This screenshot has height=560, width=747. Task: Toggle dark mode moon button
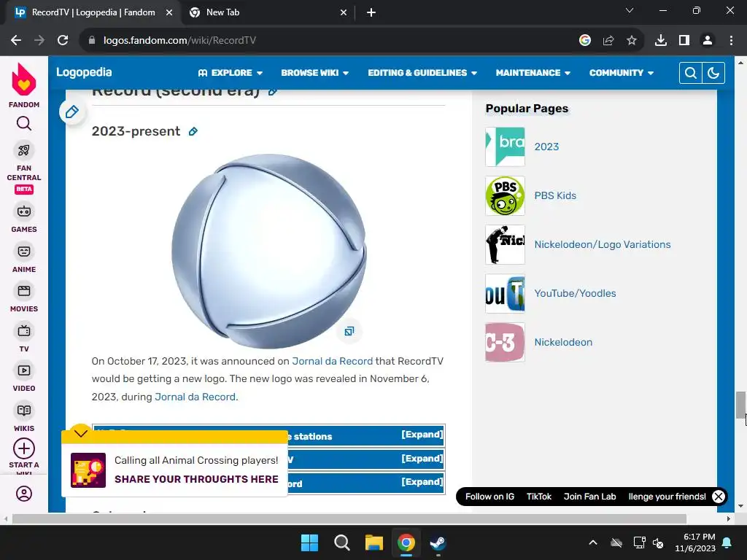(x=713, y=73)
